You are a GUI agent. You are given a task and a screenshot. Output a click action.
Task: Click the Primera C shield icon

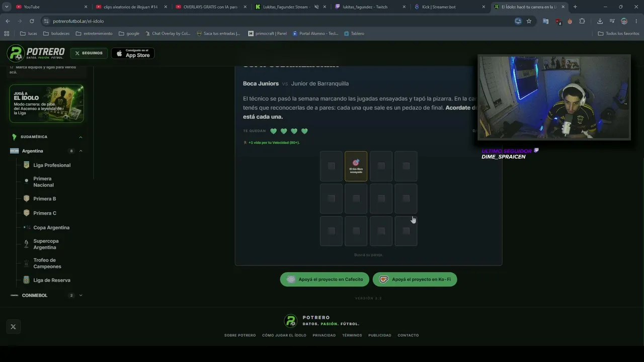click(27, 213)
